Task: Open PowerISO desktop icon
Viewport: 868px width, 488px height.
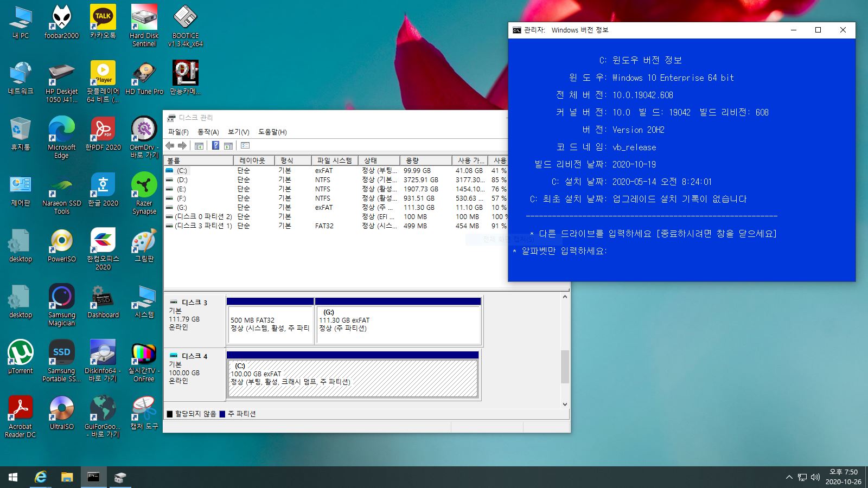Action: click(62, 246)
